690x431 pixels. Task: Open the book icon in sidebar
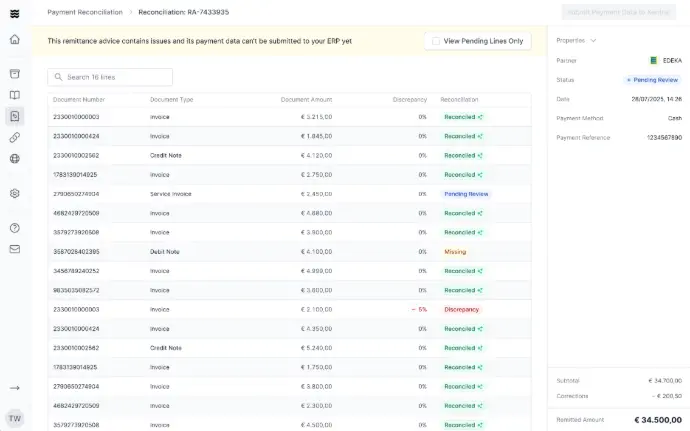pyautogui.click(x=15, y=95)
